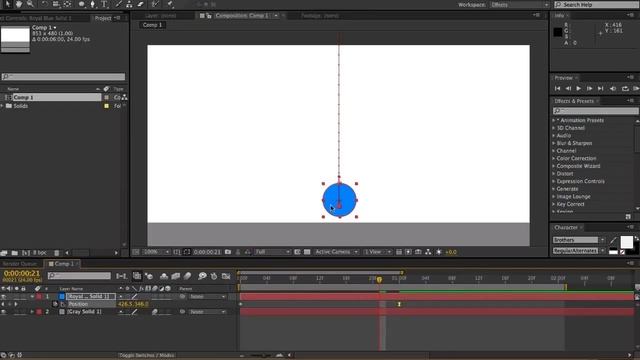Select the Clone Stamp tool
The height and width of the screenshot is (360, 640).
(129, 4)
